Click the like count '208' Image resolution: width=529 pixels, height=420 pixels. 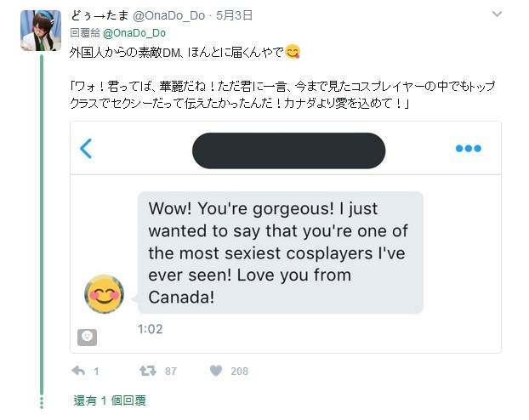(x=239, y=372)
